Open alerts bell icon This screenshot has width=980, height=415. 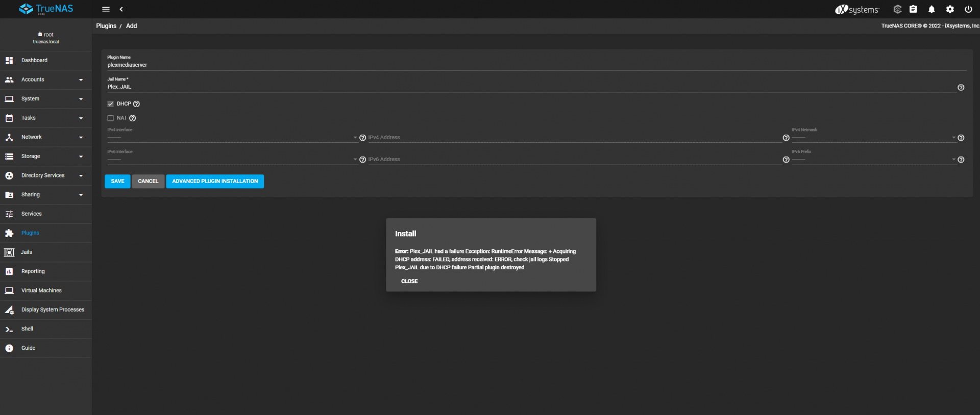pyautogui.click(x=932, y=9)
